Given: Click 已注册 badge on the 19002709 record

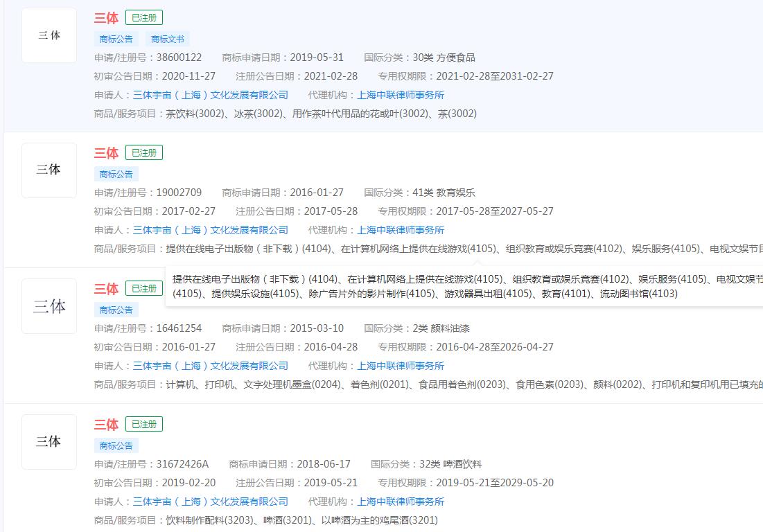Looking at the screenshot, I should (x=144, y=152).
